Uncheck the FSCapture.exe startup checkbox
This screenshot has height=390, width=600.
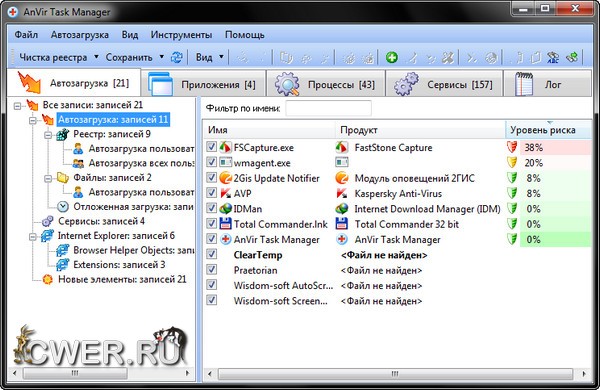(212, 147)
